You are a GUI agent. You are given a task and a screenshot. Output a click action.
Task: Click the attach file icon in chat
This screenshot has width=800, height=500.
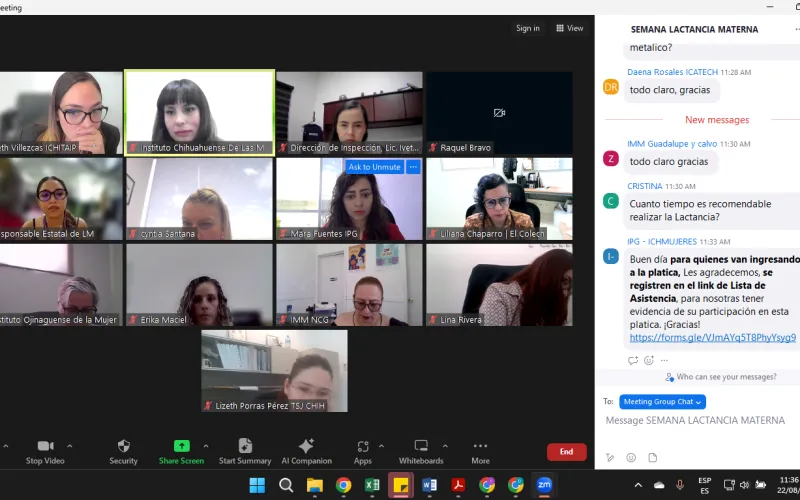[653, 458]
